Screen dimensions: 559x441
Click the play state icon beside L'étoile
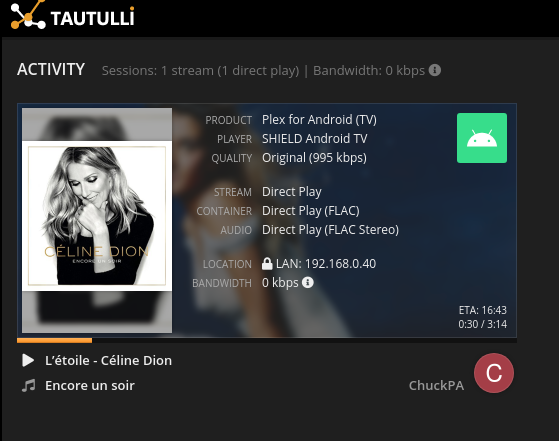[28, 360]
